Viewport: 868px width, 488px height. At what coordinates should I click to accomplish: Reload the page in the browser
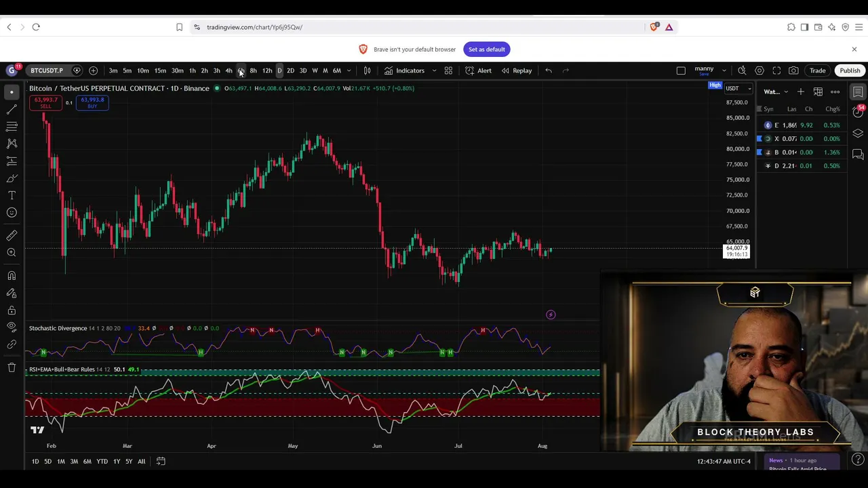coord(36,27)
